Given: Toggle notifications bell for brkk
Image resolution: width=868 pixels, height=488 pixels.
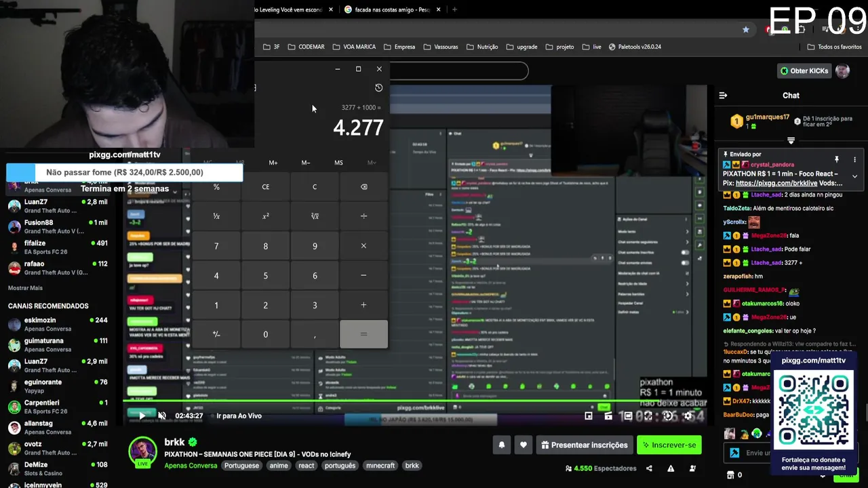Looking at the screenshot, I should pyautogui.click(x=502, y=445).
